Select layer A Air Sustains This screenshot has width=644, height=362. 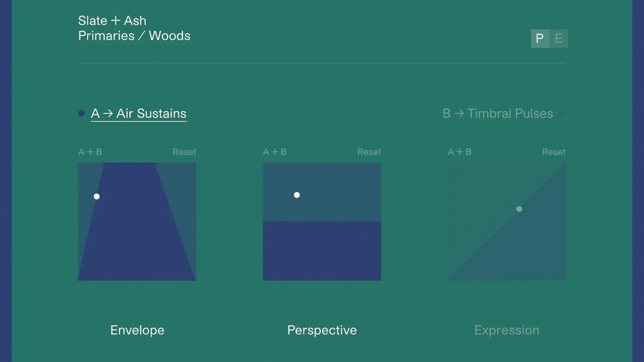click(x=138, y=114)
